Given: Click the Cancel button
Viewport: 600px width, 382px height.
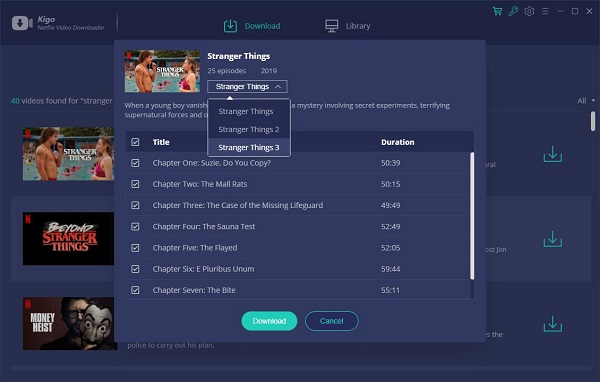Looking at the screenshot, I should pos(331,321).
